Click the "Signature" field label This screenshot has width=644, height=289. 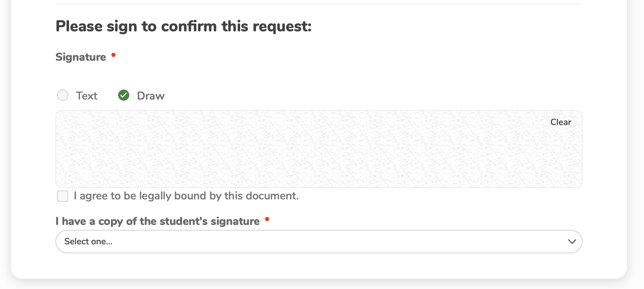point(81,57)
